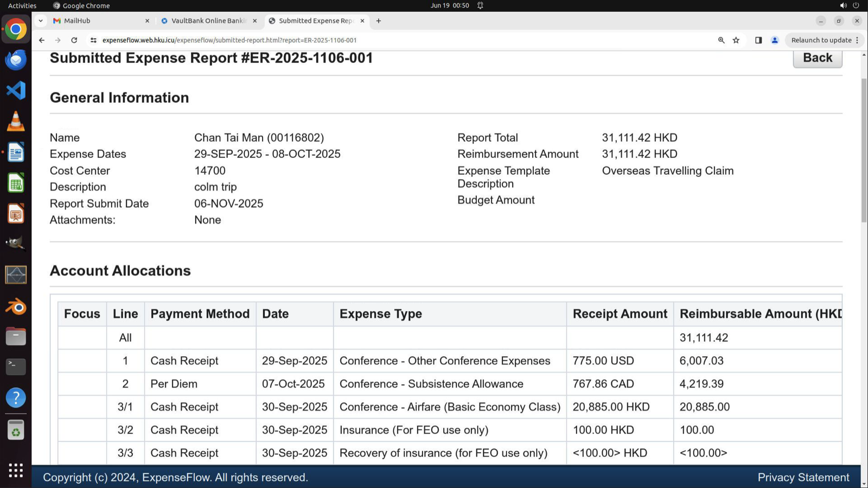Click the Chan Tai Man (00116802) name value

coord(259,138)
